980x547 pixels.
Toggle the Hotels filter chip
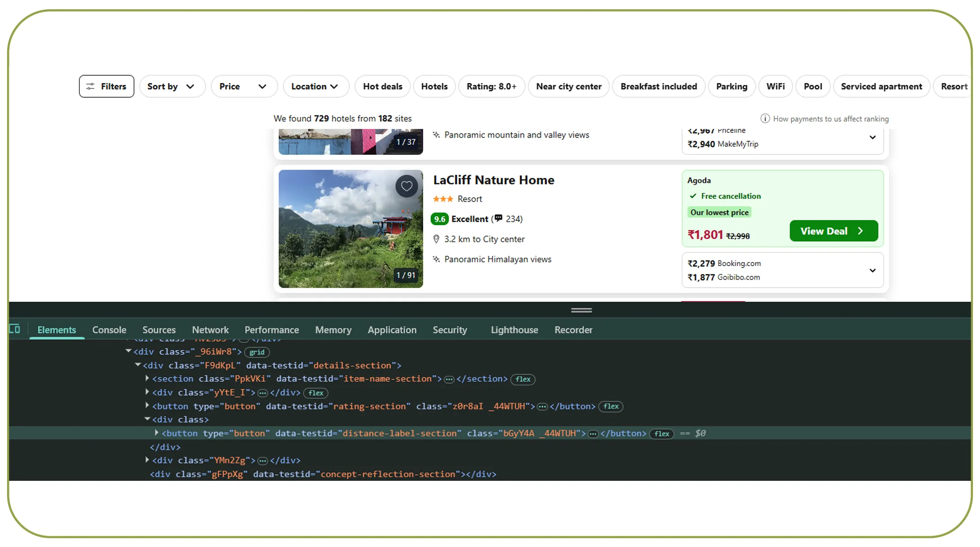[434, 86]
